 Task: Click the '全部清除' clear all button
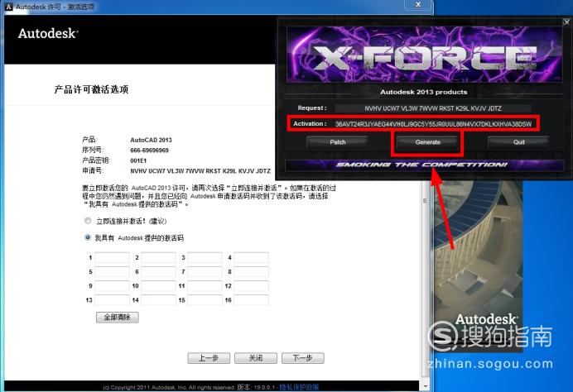pos(118,318)
